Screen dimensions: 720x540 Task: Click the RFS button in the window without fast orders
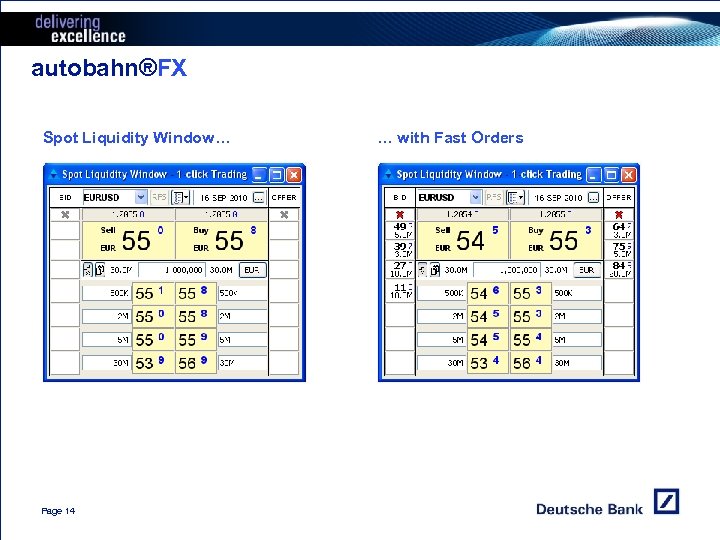coord(159,197)
